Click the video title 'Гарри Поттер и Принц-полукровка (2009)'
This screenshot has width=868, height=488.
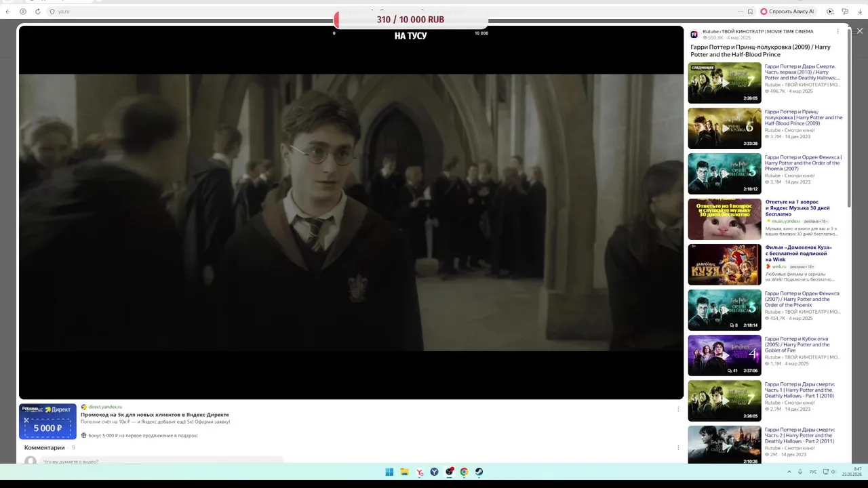pyautogui.click(x=760, y=51)
